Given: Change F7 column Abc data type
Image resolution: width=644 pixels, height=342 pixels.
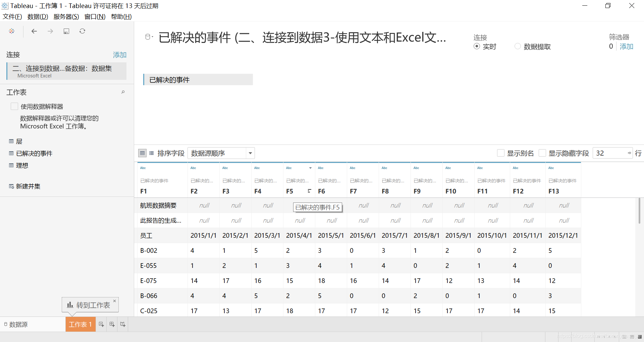Looking at the screenshot, I should [353, 168].
